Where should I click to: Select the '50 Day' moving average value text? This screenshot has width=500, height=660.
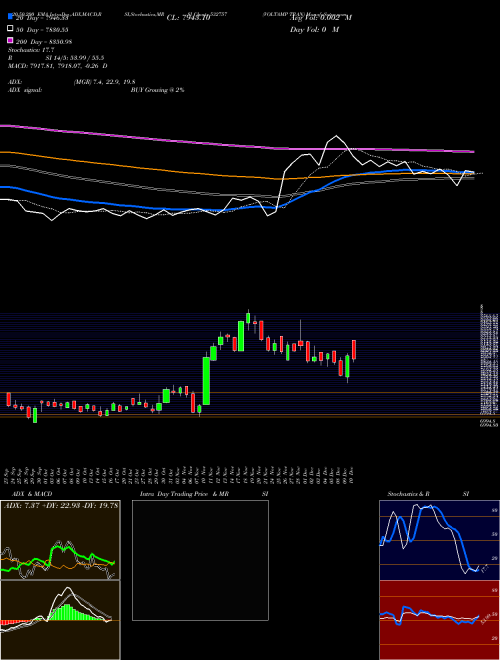pyautogui.click(x=42, y=30)
